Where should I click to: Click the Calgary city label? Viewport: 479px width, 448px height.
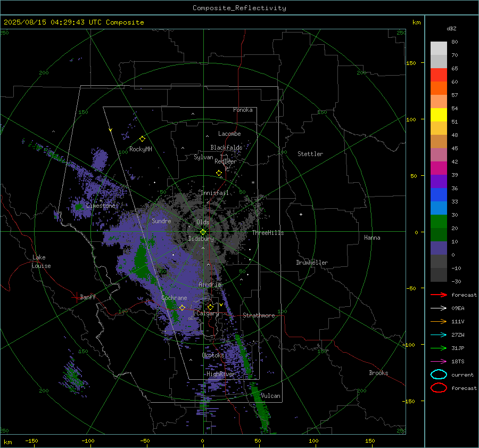click(208, 313)
